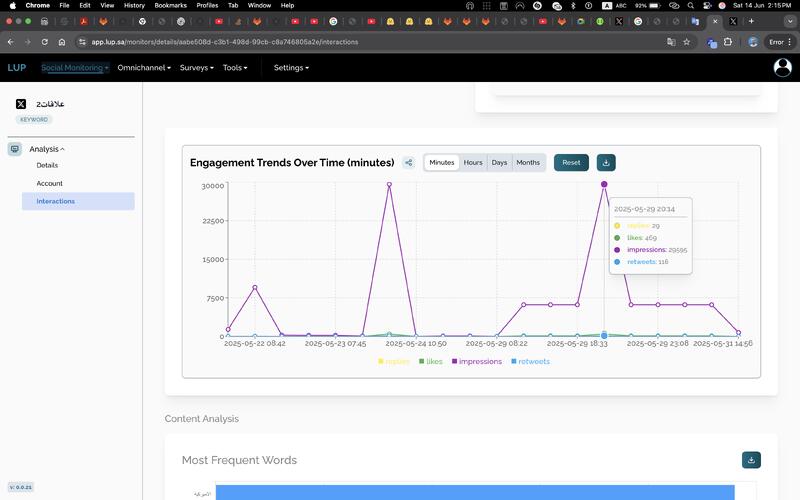Go back in the browser
The image size is (800, 500).
(x=11, y=42)
